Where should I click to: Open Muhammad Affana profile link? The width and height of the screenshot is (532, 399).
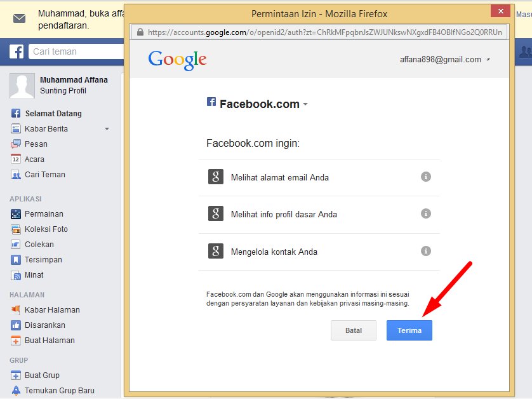pos(74,80)
